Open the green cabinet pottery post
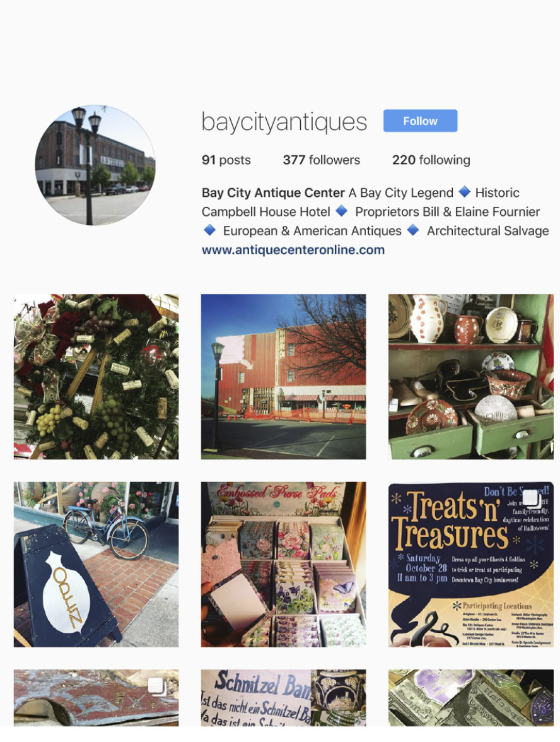560x742 pixels. coord(470,377)
